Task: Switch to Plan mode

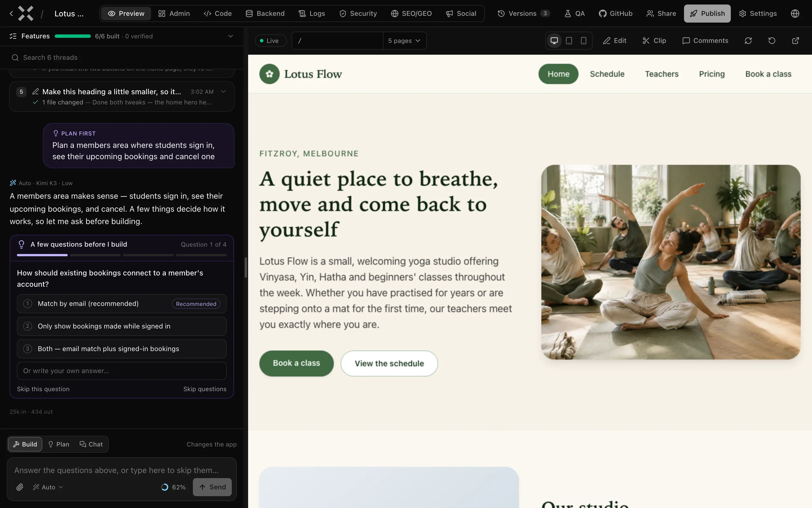Action: point(59,444)
